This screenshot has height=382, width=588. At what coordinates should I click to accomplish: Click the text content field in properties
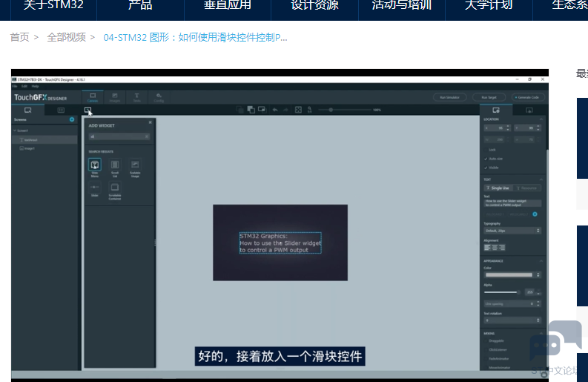(512, 203)
